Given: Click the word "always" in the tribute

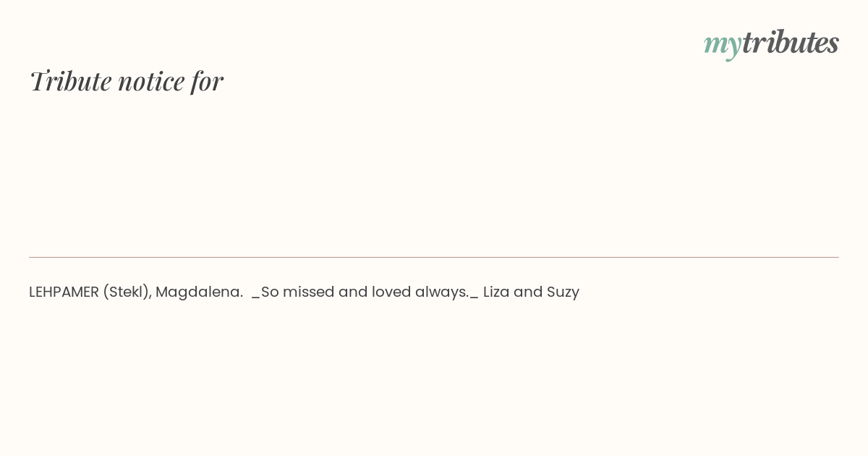Looking at the screenshot, I should 442,292.
